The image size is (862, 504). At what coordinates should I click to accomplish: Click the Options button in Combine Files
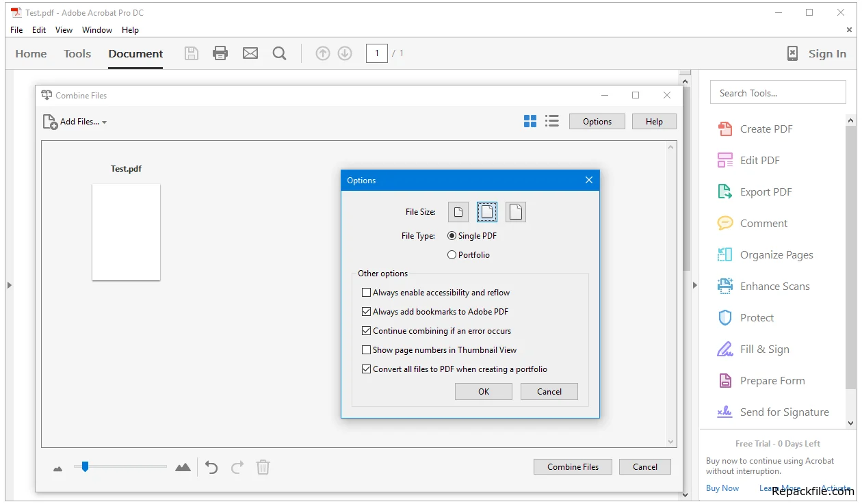click(597, 121)
